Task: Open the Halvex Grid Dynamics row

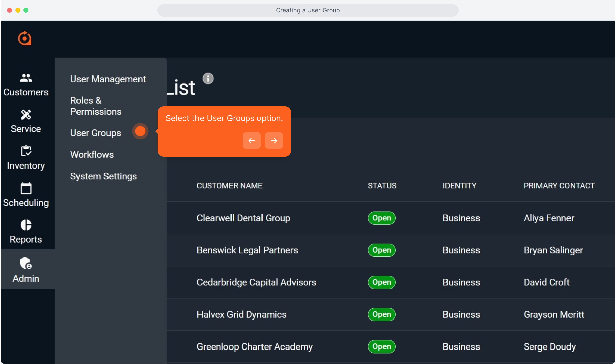Action: (242, 314)
